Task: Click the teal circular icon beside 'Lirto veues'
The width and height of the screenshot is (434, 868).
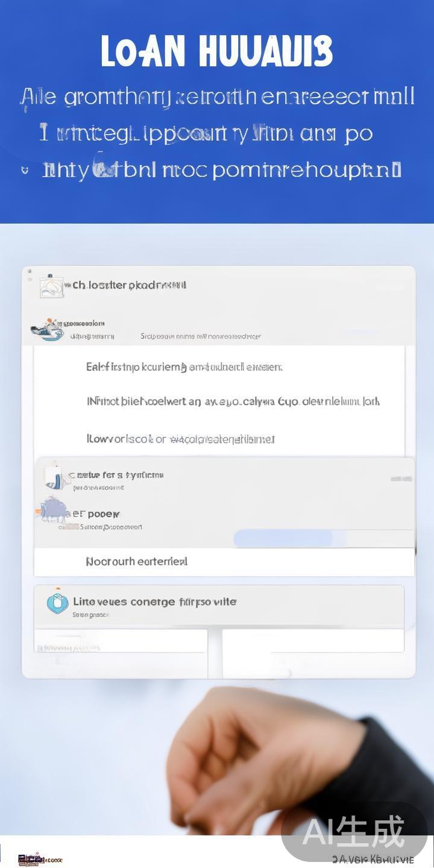Action: coord(57,603)
